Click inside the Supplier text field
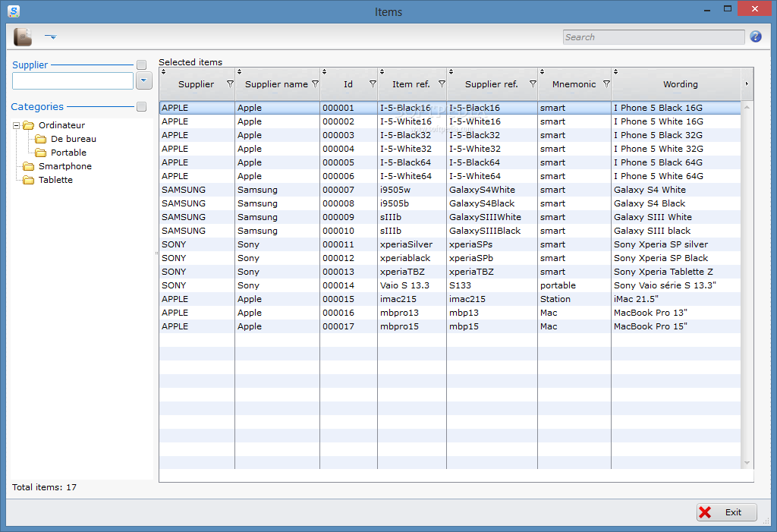The width and height of the screenshot is (777, 532). click(x=73, y=80)
